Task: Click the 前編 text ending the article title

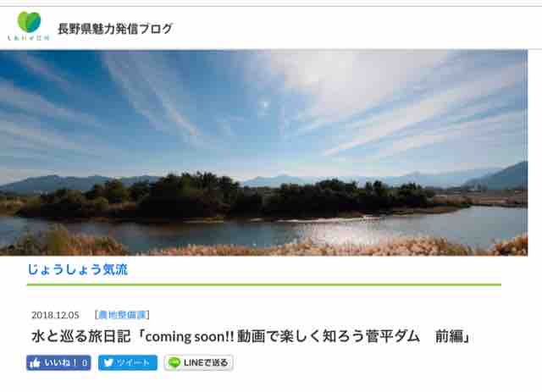Action: [x=449, y=336]
